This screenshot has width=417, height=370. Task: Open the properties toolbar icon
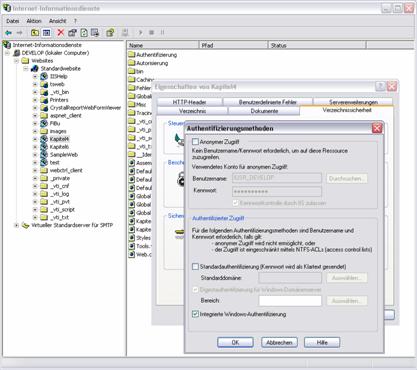coord(72,32)
